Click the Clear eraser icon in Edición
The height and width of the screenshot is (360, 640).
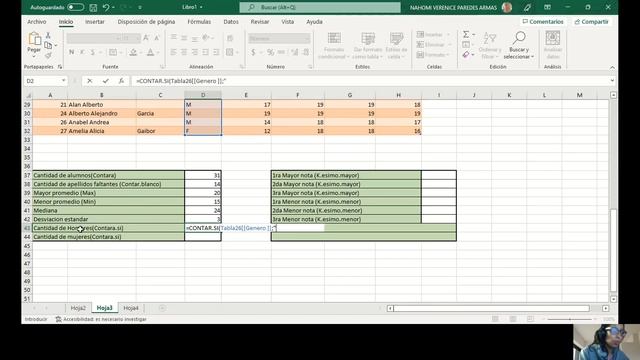coord(466,55)
